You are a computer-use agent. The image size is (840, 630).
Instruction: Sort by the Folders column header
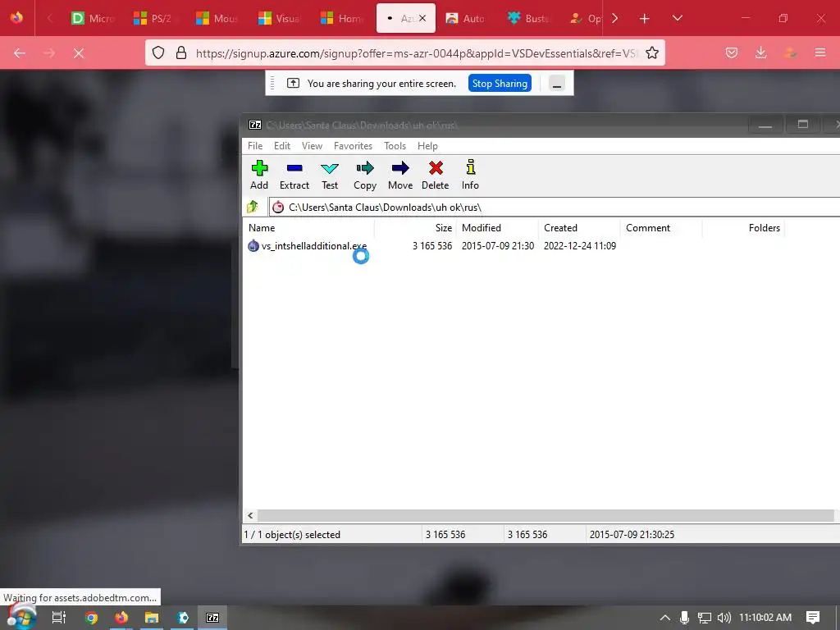click(x=743, y=228)
